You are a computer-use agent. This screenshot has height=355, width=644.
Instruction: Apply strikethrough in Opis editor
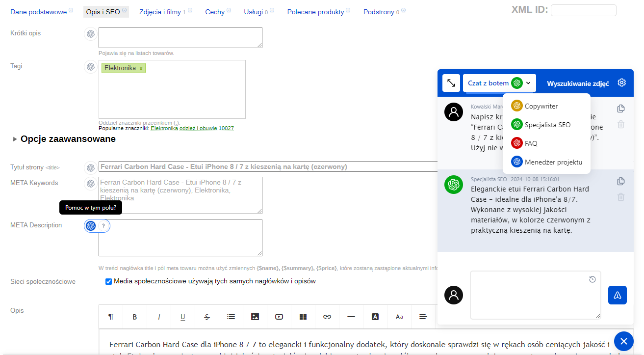(x=207, y=317)
